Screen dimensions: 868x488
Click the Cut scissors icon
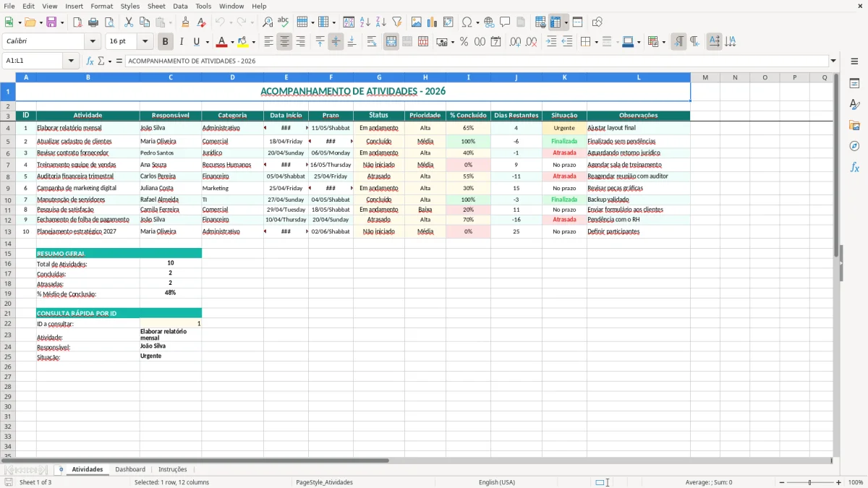point(129,22)
